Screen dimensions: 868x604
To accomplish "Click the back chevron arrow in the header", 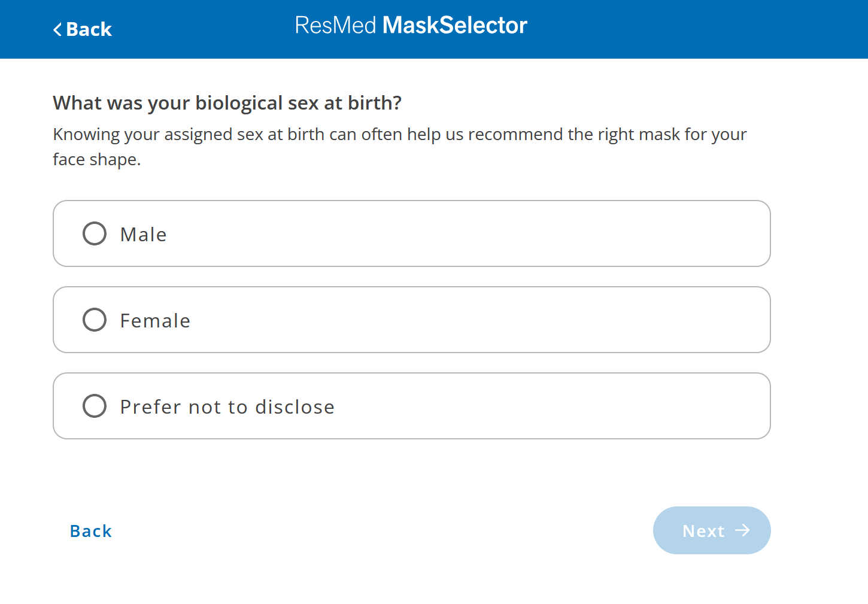I will click(56, 29).
